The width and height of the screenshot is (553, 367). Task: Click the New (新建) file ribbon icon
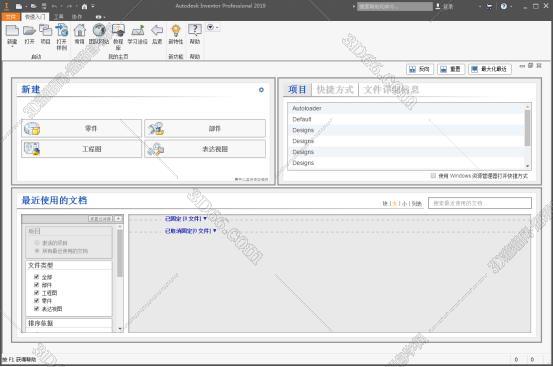tap(12, 31)
